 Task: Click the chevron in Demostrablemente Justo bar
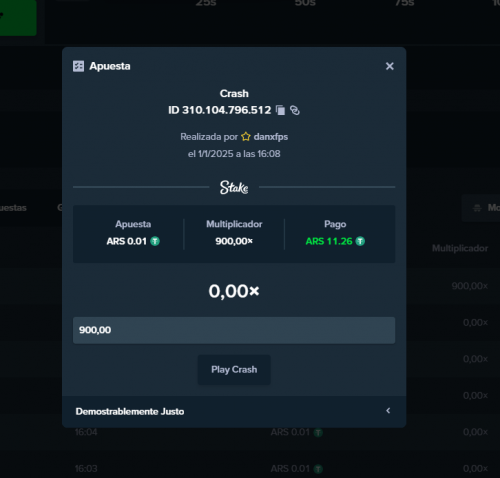click(x=388, y=411)
